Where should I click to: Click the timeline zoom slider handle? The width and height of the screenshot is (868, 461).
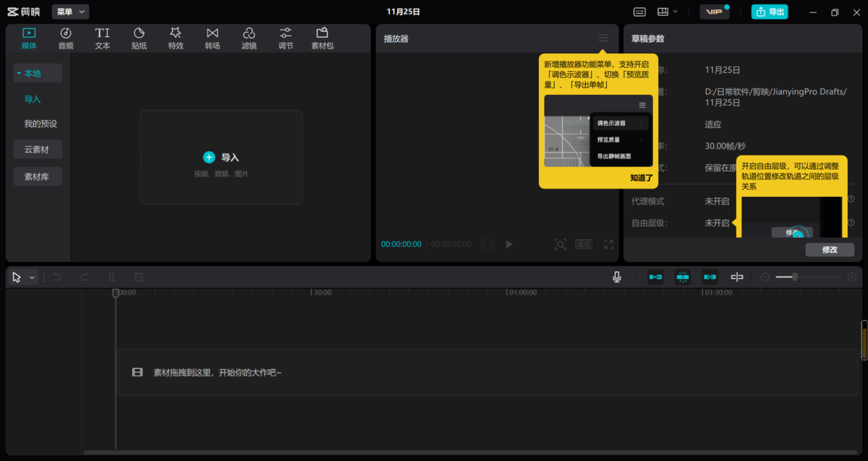[x=794, y=277]
